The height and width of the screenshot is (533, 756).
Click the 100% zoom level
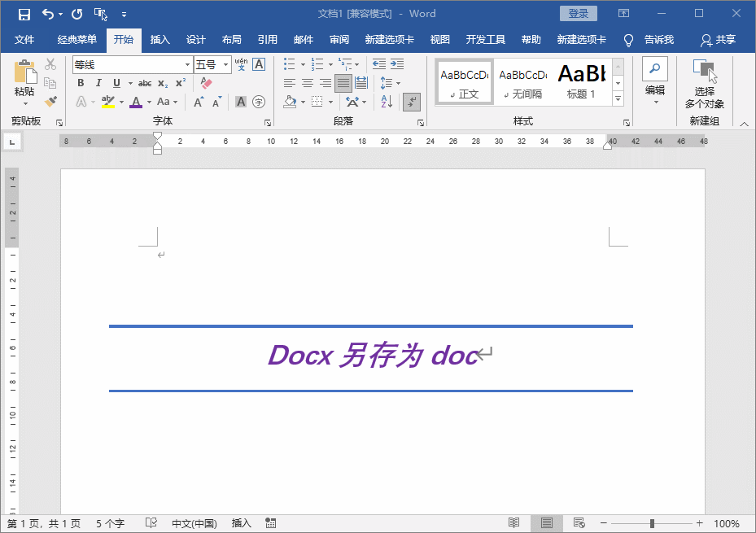pyautogui.click(x=726, y=523)
